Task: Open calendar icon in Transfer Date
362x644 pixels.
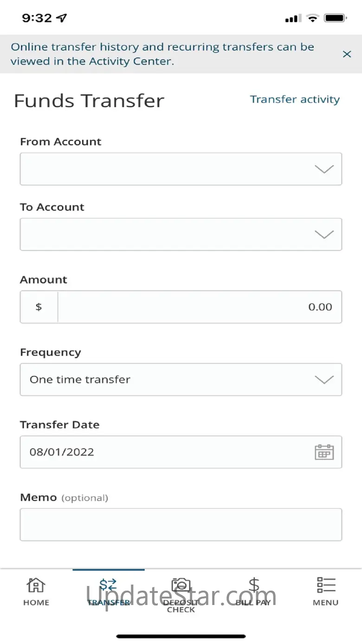Action: pos(324,452)
